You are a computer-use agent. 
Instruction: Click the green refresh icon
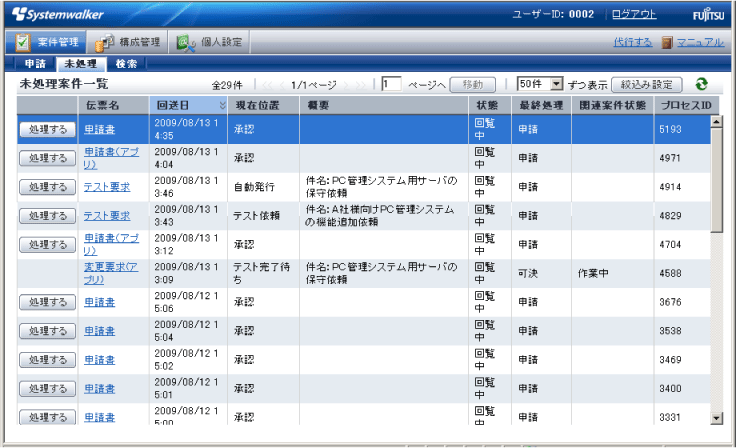pos(702,85)
